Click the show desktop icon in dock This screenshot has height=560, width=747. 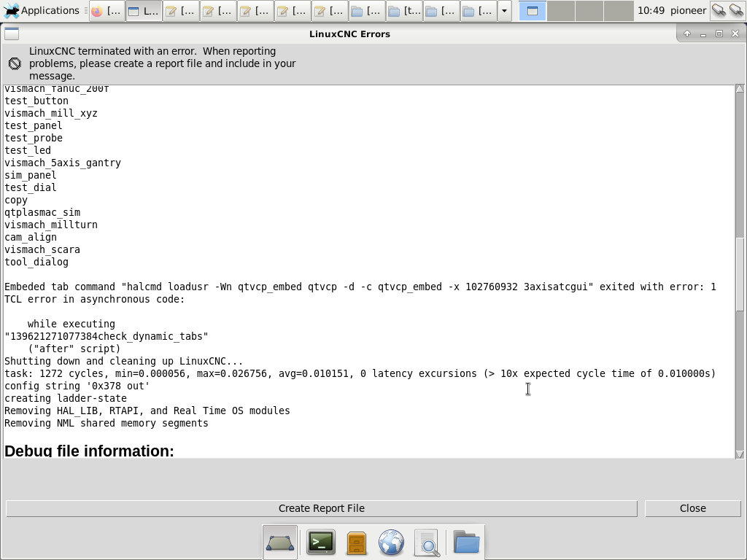280,542
